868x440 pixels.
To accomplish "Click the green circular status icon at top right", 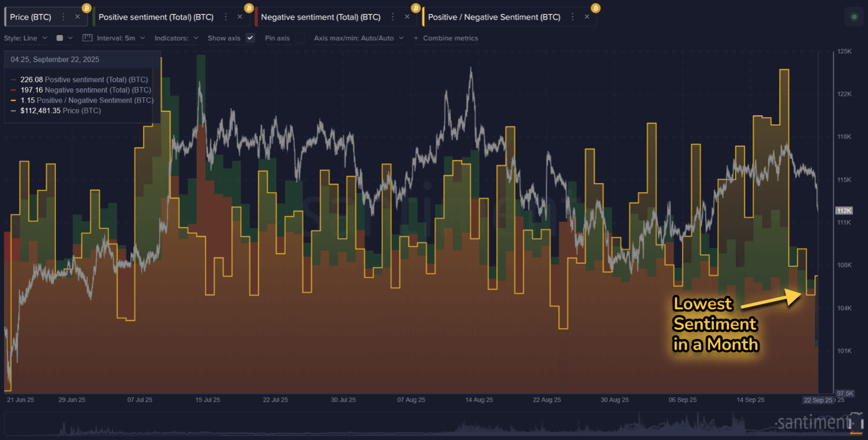I will click(x=854, y=17).
